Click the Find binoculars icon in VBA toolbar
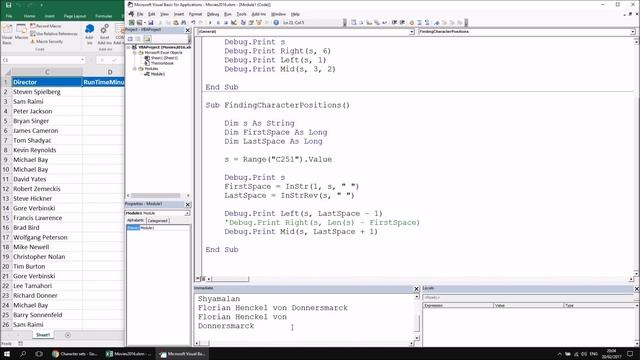Viewport: 640px width, 360px height. click(184, 22)
